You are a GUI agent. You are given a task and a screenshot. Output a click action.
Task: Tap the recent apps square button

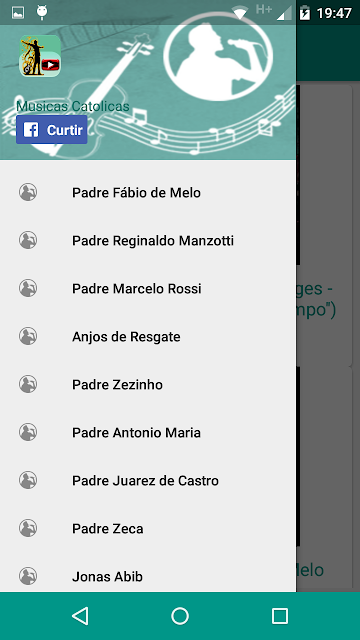pos(280,616)
